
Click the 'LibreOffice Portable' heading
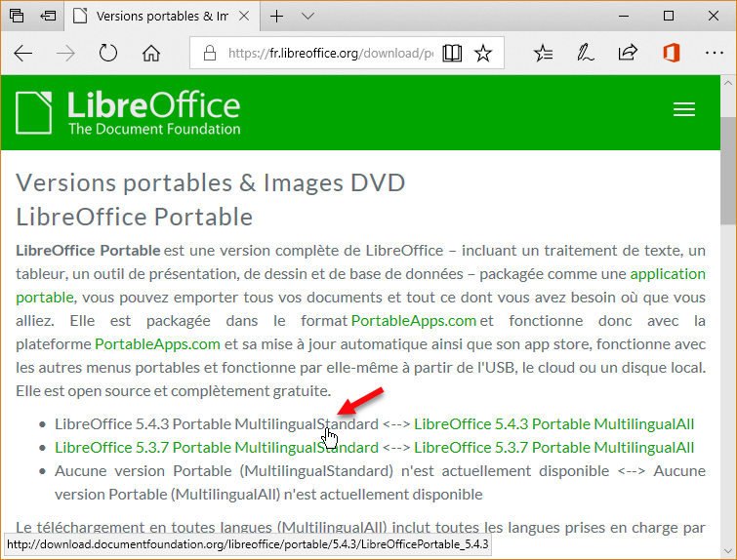tap(135, 217)
